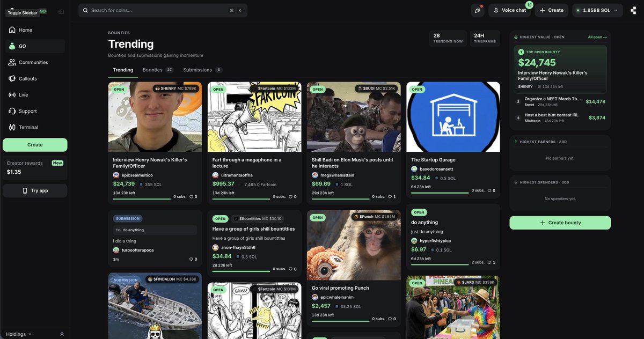
Task: Join Voice chat
Action: (509, 10)
